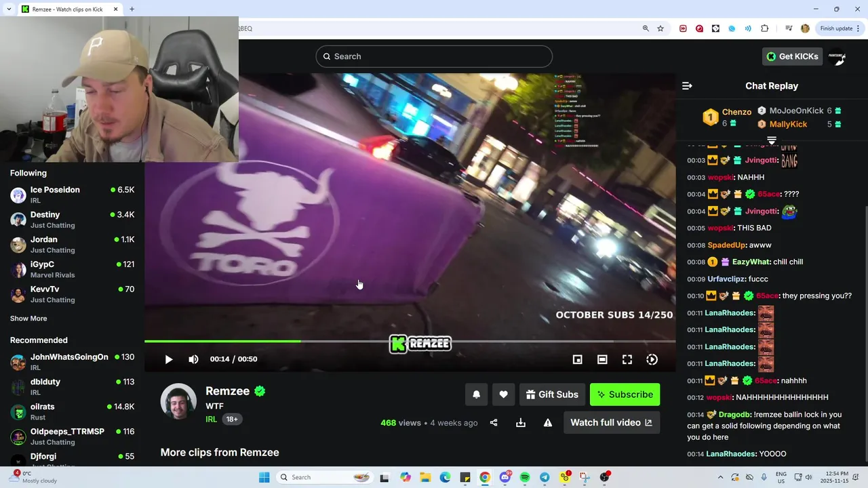
Task: Open Spotify from the taskbar
Action: pyautogui.click(x=525, y=477)
